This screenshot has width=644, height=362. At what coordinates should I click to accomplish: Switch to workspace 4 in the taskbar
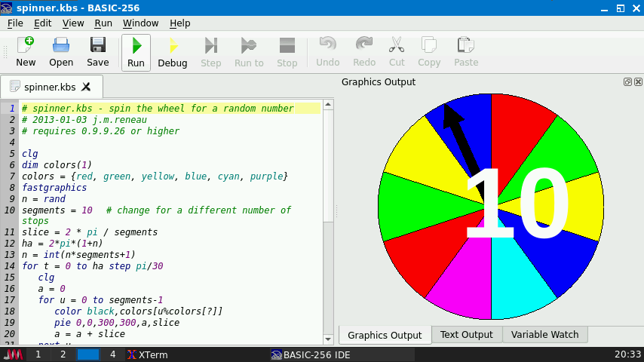pyautogui.click(x=112, y=354)
